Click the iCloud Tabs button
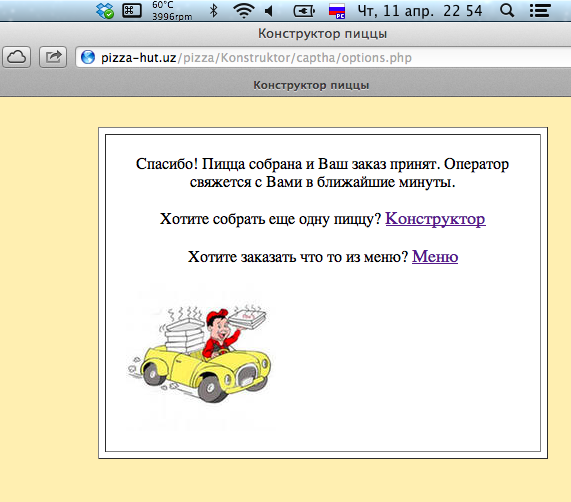The width and height of the screenshot is (571, 502). click(17, 57)
